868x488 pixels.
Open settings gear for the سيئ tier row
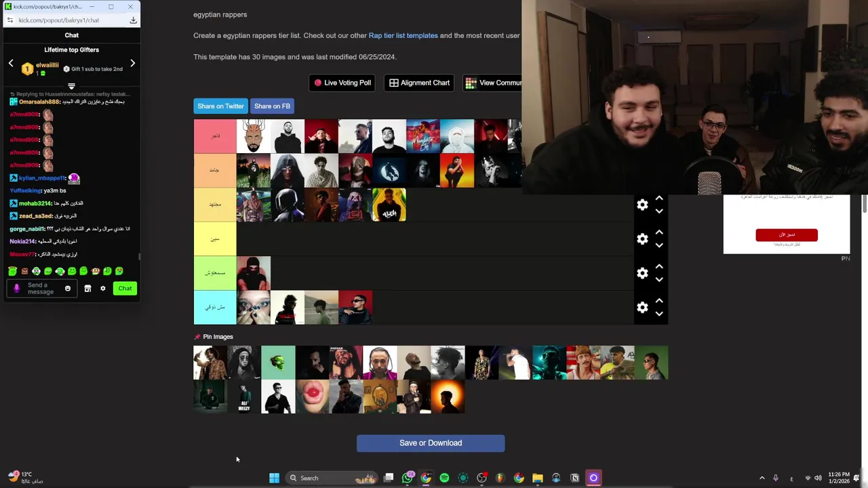pyautogui.click(x=642, y=239)
